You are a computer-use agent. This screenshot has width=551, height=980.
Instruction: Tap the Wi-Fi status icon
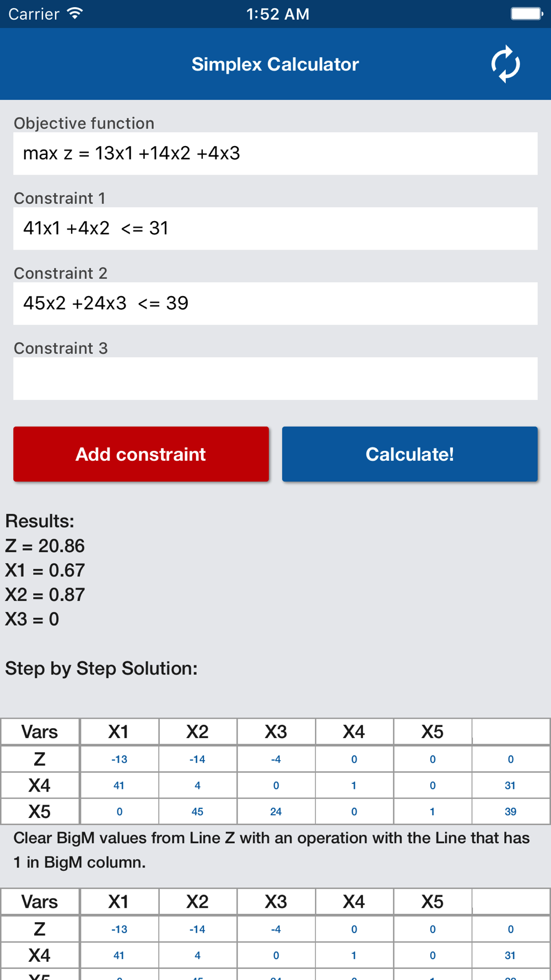tap(74, 14)
